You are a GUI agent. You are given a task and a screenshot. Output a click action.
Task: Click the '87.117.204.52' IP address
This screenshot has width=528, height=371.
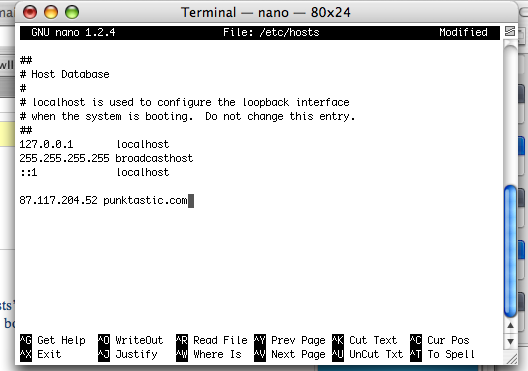coord(58,200)
